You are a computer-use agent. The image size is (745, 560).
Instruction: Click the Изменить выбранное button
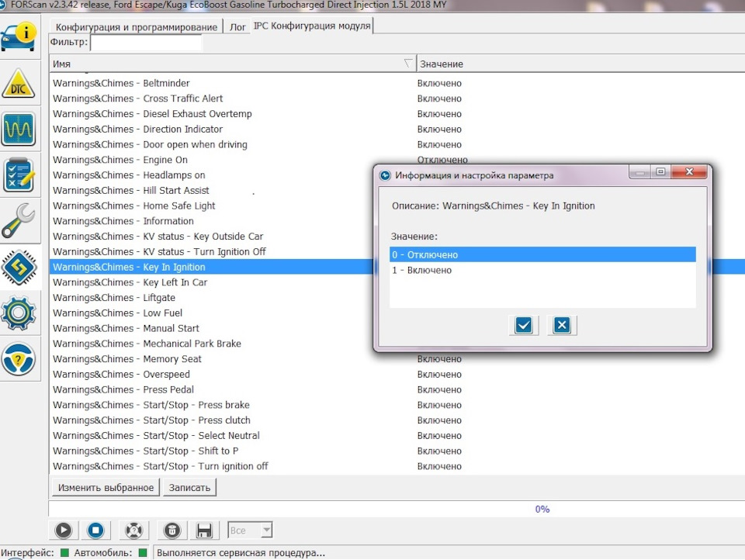[106, 488]
